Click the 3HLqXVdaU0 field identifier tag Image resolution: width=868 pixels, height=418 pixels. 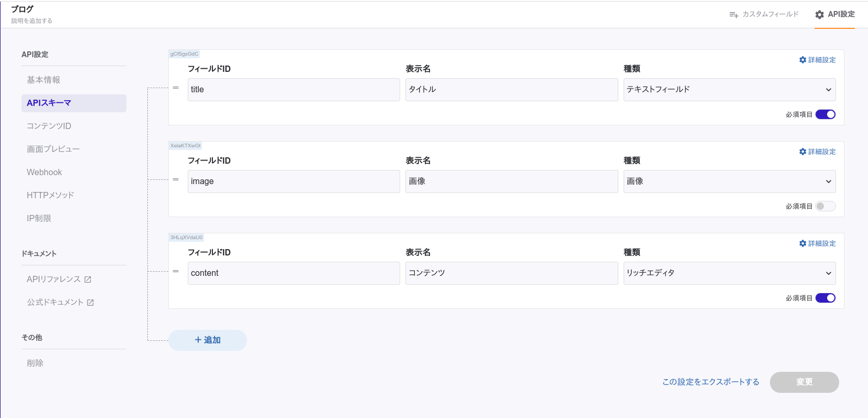[x=186, y=238]
